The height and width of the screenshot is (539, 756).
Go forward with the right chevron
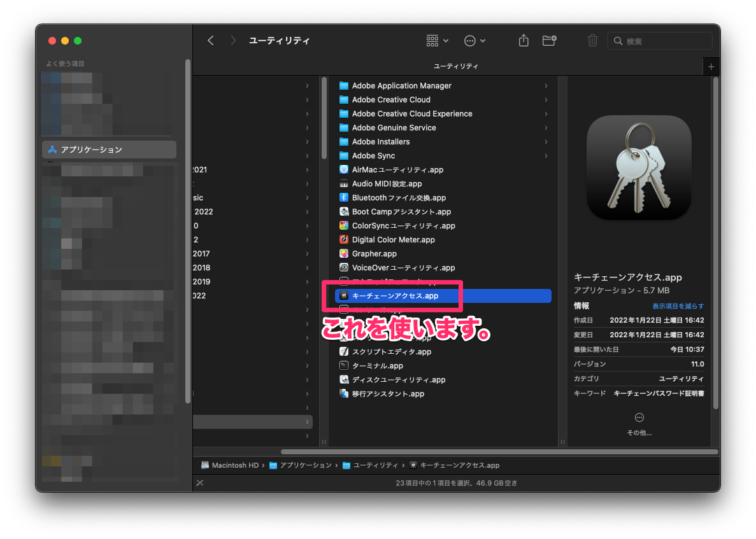233,41
